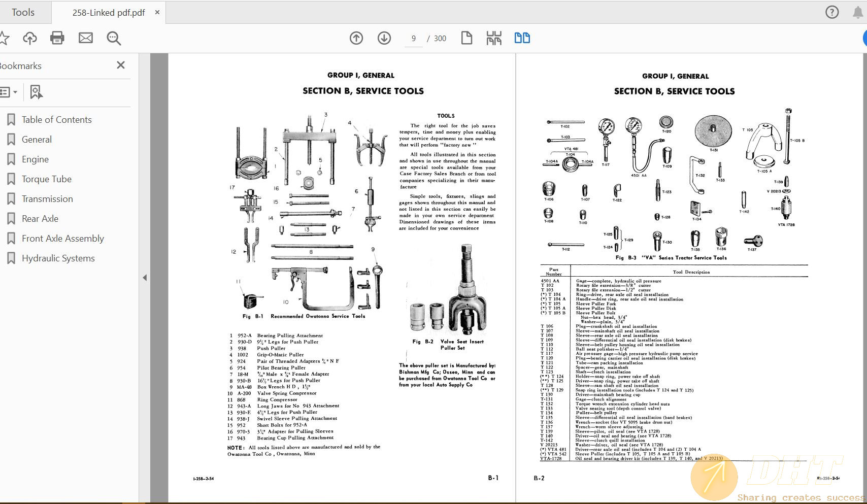Open notifications bell icon
867x504 pixels.
(x=858, y=12)
